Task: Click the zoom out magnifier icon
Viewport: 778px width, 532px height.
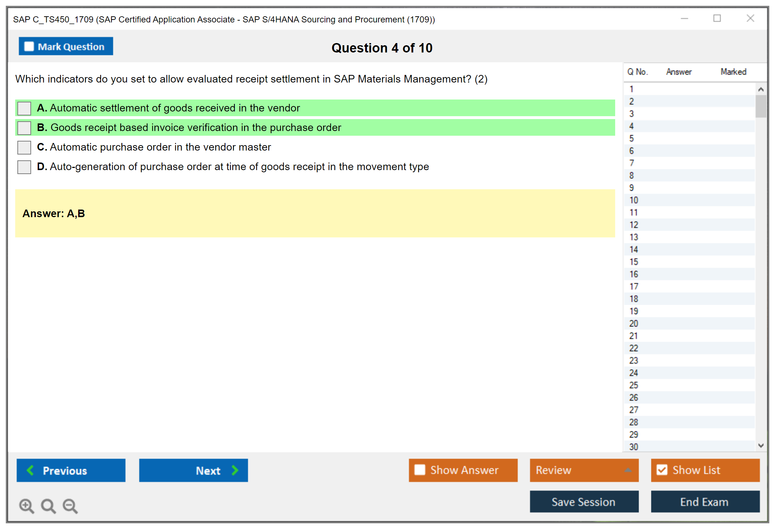Action: [70, 506]
